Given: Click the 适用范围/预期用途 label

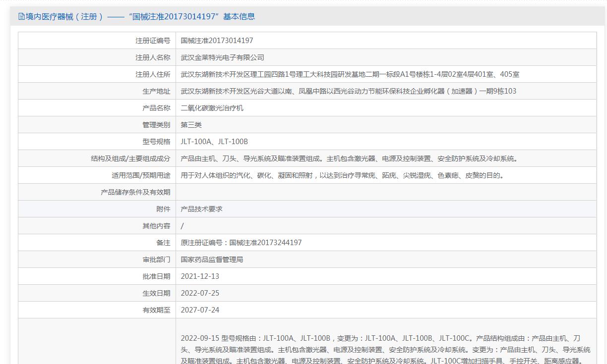Looking at the screenshot, I should (141, 175).
